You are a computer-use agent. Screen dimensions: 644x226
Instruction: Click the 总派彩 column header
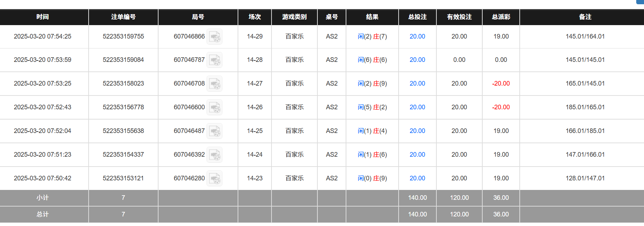tap(501, 17)
